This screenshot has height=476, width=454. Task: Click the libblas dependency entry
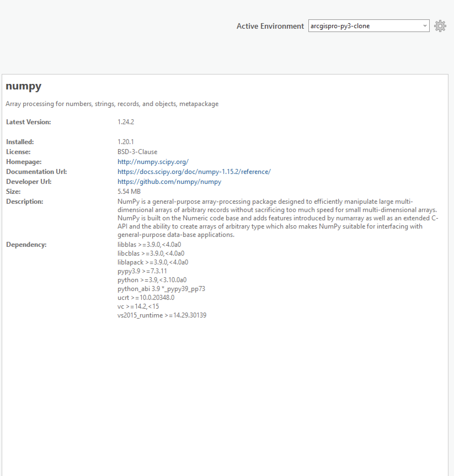pyautogui.click(x=149, y=245)
